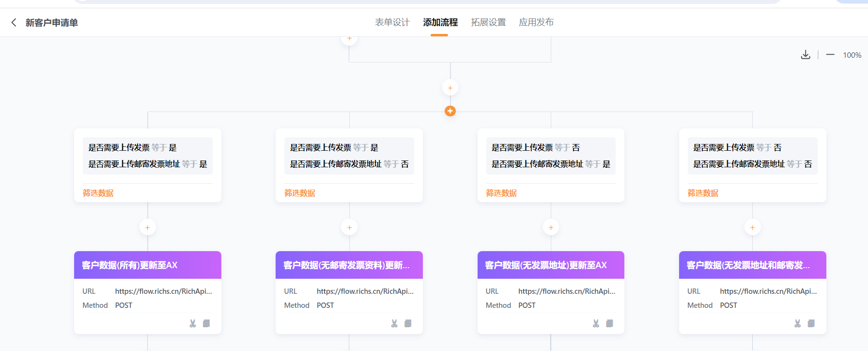Select the 客户数据(无发票地址)更新至AX node header
Viewport: 868px width, 351px height.
click(x=551, y=265)
